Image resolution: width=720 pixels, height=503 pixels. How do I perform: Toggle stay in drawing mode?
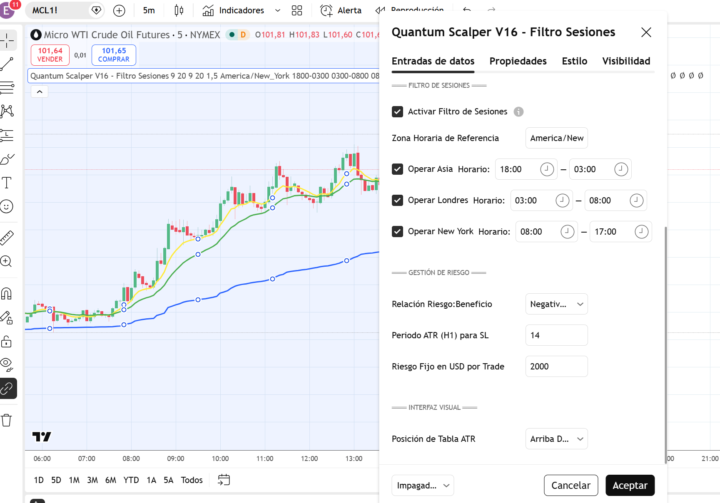7,317
